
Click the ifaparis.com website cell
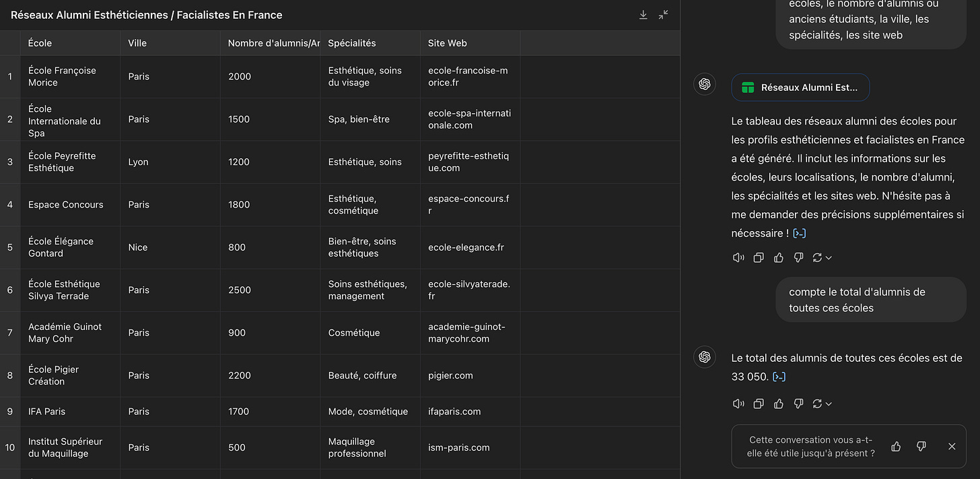(x=470, y=412)
